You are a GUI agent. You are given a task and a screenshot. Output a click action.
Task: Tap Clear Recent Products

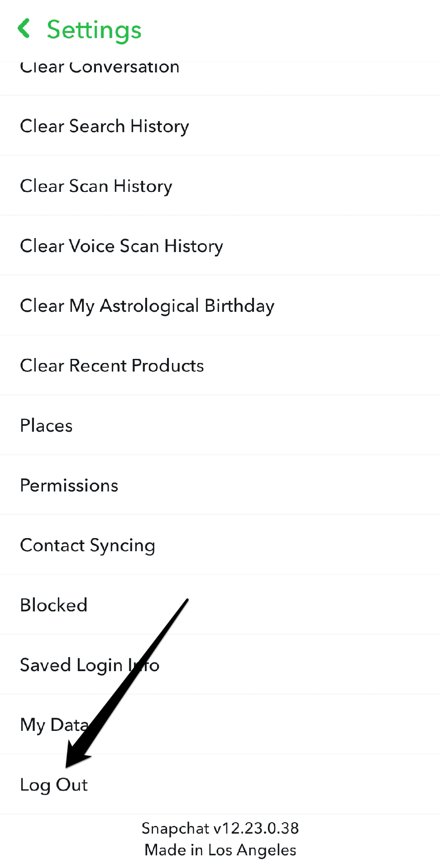click(112, 366)
